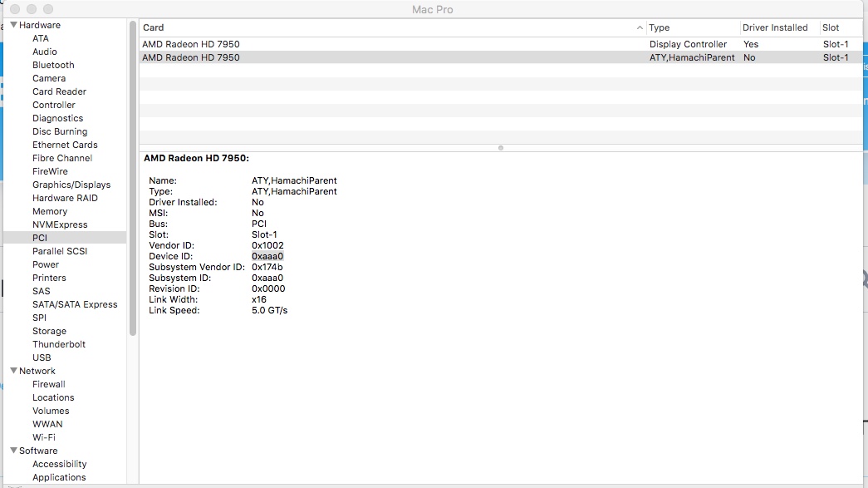Sort by the Card column header
Image resolution: width=868 pixels, height=488 pixels.
[x=154, y=27]
